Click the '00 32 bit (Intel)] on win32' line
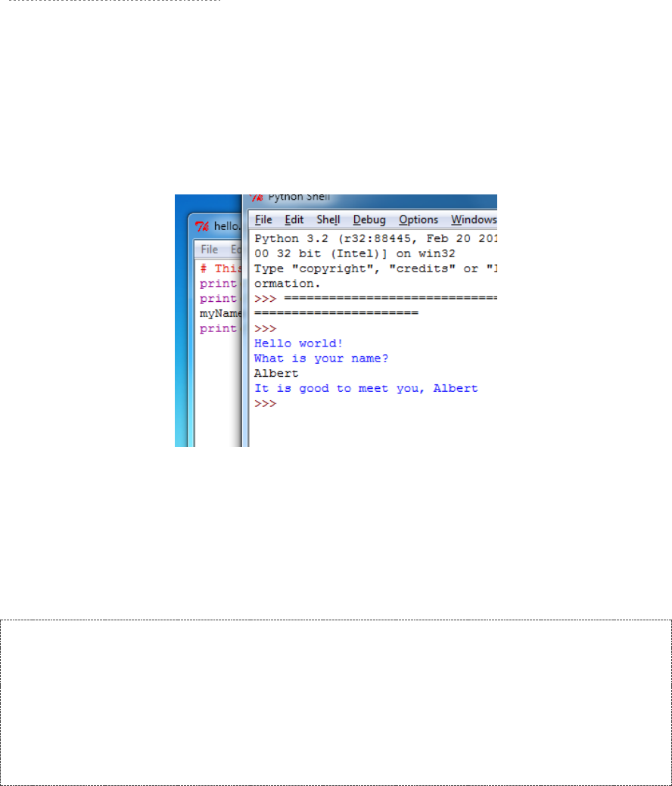 [x=355, y=253]
